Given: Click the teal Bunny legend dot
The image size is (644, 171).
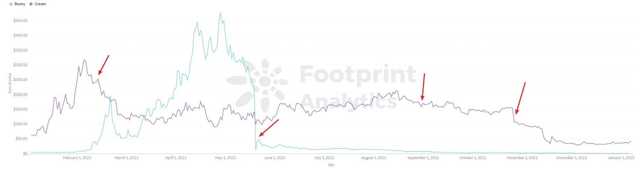Looking at the screenshot, I should pyautogui.click(x=11, y=4).
